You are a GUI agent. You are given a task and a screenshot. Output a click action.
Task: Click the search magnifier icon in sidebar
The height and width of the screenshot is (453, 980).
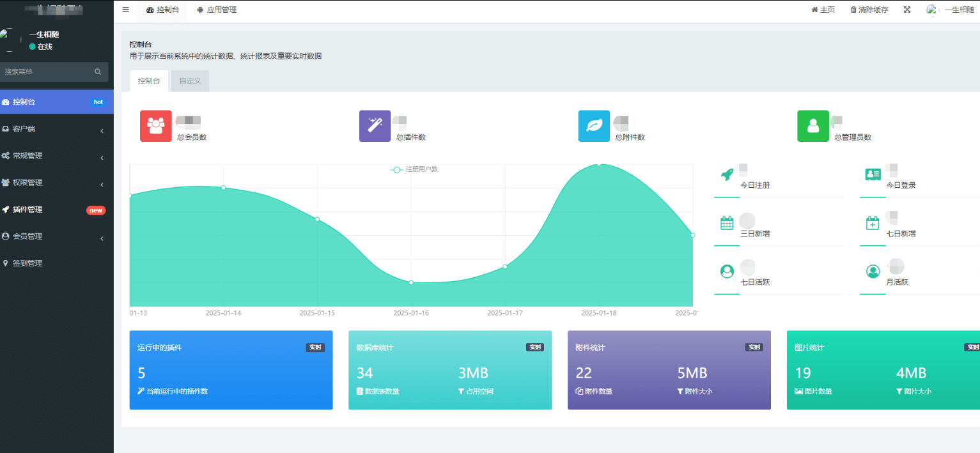coord(98,72)
